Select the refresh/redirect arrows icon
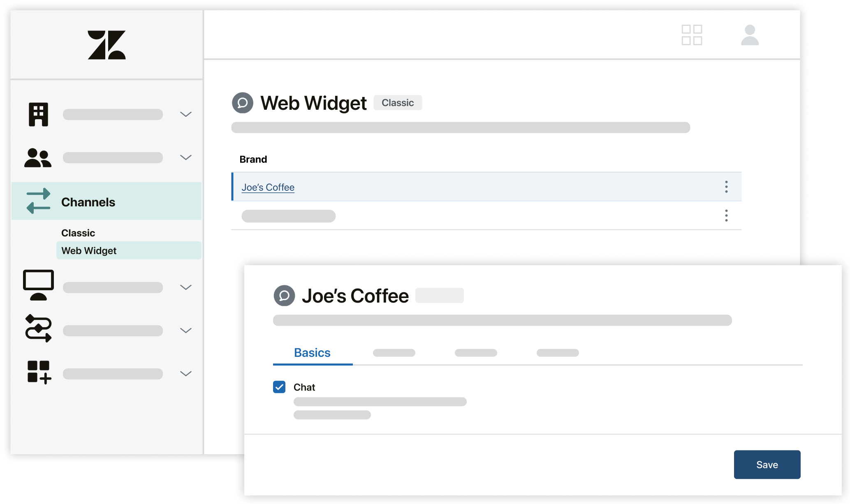The width and height of the screenshot is (850, 504). point(38,201)
